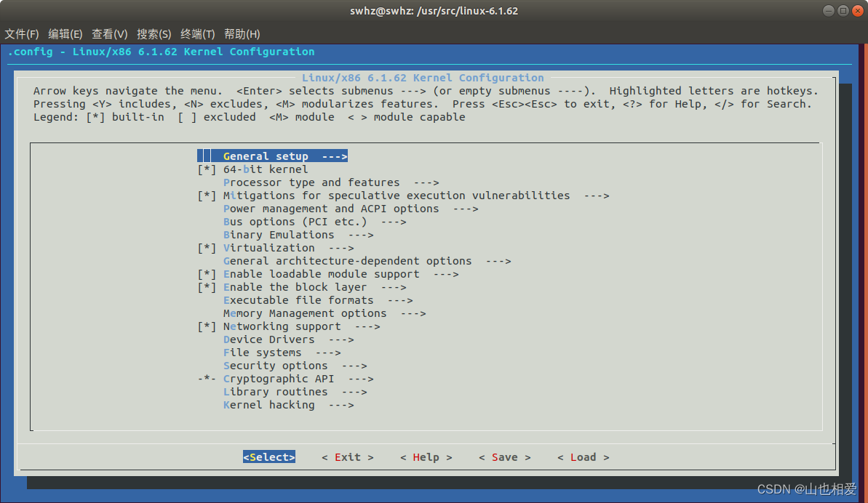Click the < Exit > button
This screenshot has width=868, height=503.
(x=348, y=457)
